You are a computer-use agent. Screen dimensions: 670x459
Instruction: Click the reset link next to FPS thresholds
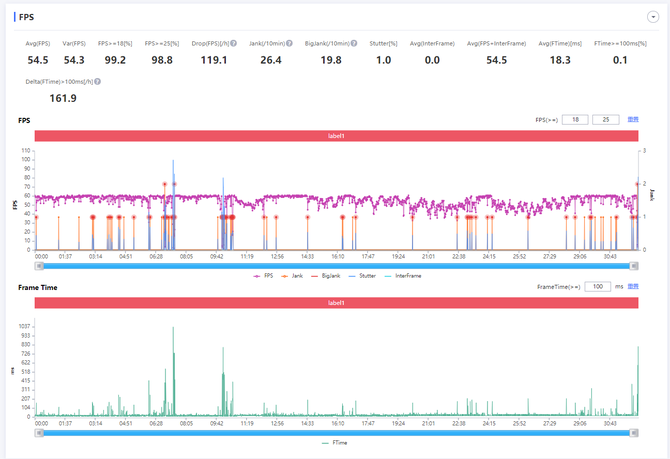point(633,120)
